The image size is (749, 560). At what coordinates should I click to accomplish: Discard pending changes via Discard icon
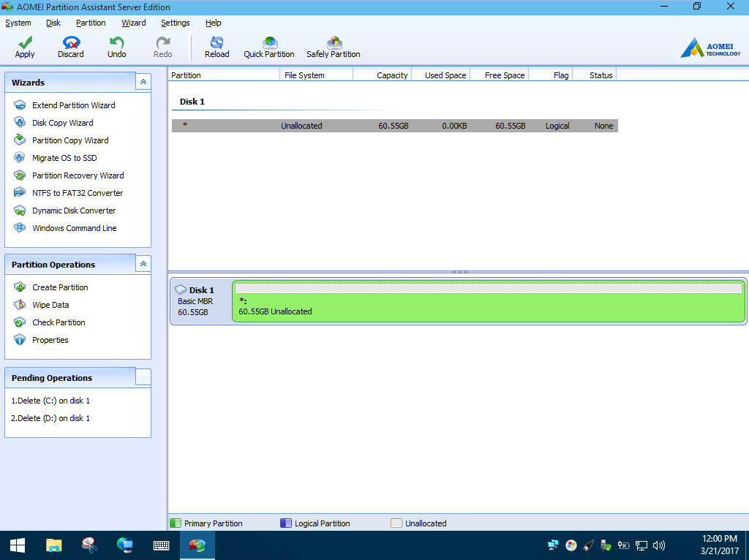(x=71, y=48)
